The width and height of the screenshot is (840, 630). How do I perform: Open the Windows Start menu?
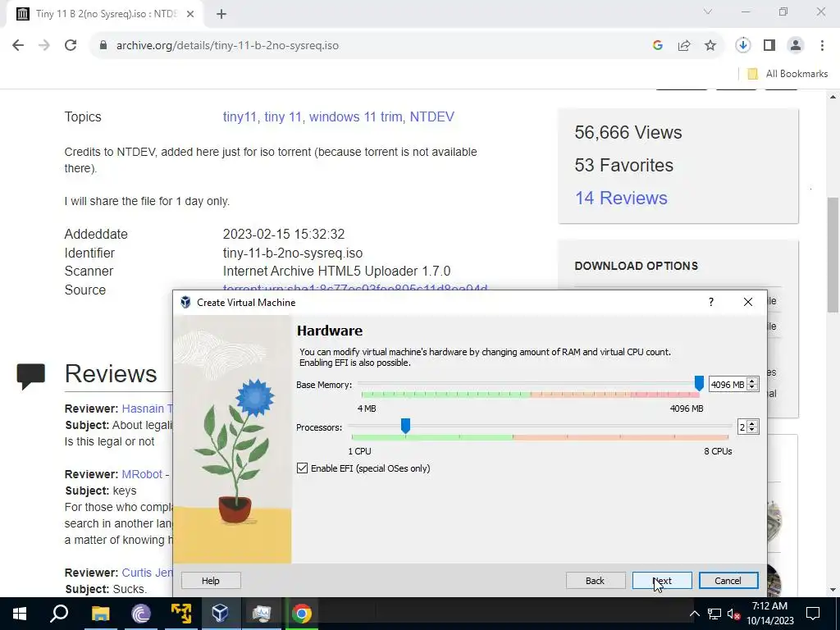20,614
